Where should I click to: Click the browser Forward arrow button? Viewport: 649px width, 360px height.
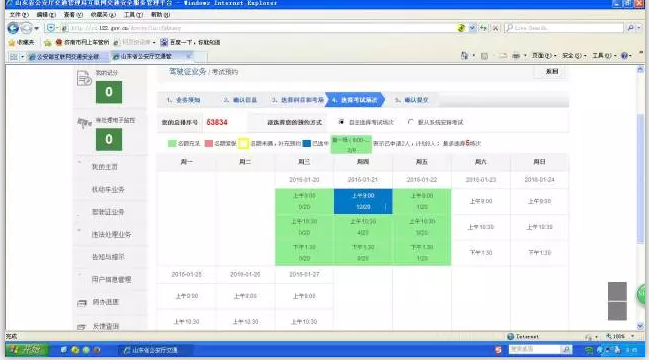(x=26, y=28)
